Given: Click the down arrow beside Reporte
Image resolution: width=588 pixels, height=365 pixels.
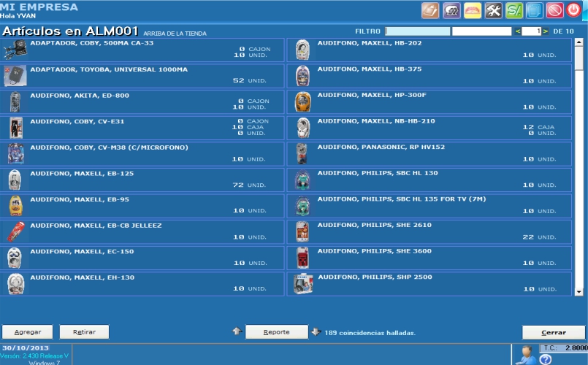Looking at the screenshot, I should [x=316, y=332].
